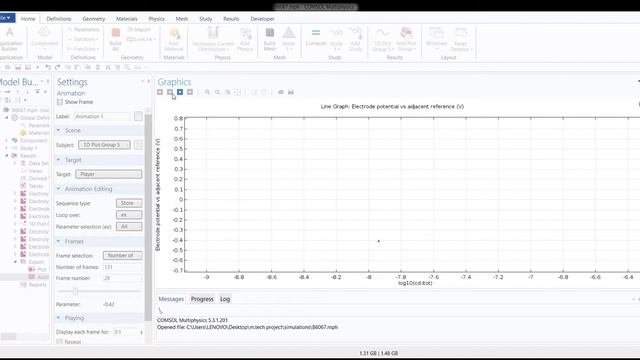Image resolution: width=640 pixels, height=360 pixels.
Task: Select Reports node in Model Builder
Action: tap(33, 284)
